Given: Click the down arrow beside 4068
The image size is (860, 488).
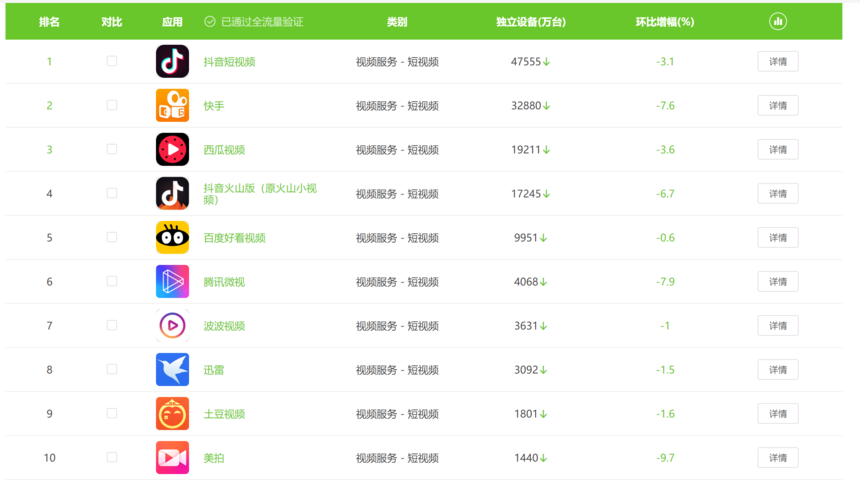Looking at the screenshot, I should coord(543,282).
